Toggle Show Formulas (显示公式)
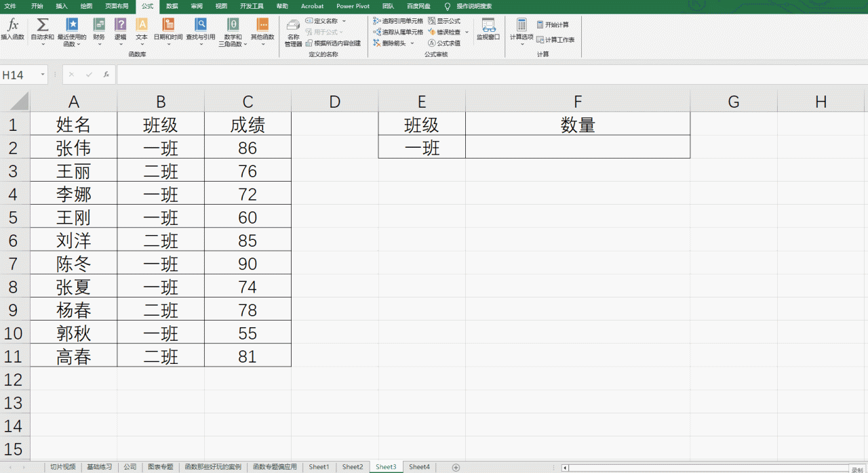The height and width of the screenshot is (473, 868). tap(444, 21)
